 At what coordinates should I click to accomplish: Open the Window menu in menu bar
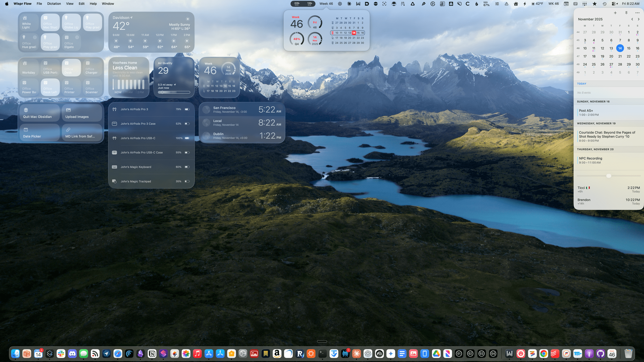(108, 4)
